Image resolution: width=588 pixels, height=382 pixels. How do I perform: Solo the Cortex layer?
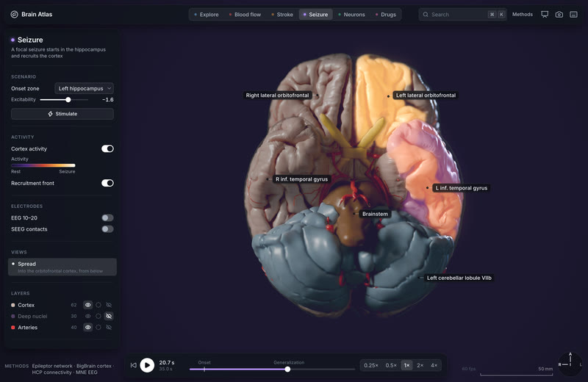click(x=98, y=305)
